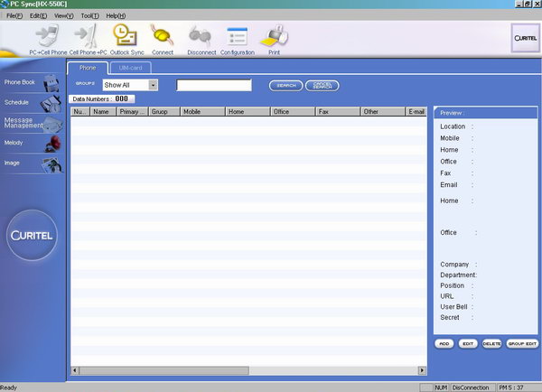The width and height of the screenshot is (542, 392).
Task: Click the Preview panel header
Action: click(x=486, y=113)
